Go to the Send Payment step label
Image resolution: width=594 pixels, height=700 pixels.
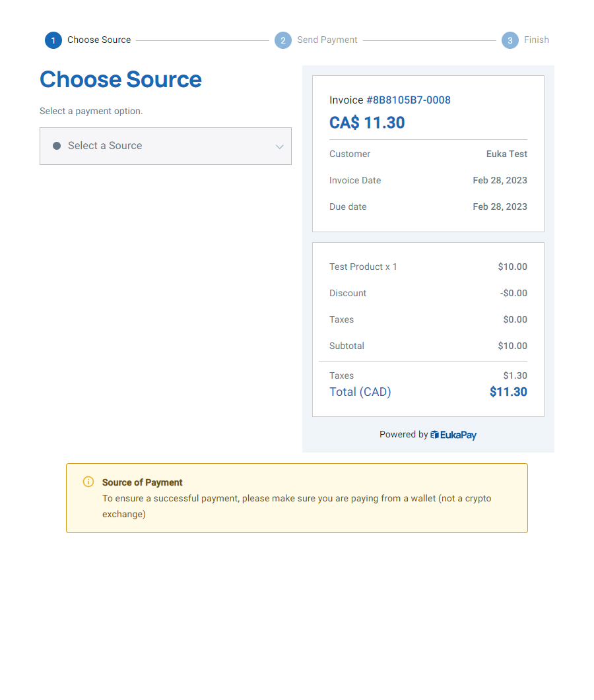click(327, 40)
